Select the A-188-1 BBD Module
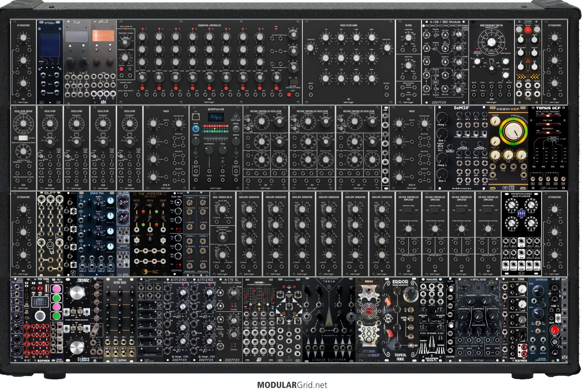Screen dimensions: 585x392 (x=445, y=62)
